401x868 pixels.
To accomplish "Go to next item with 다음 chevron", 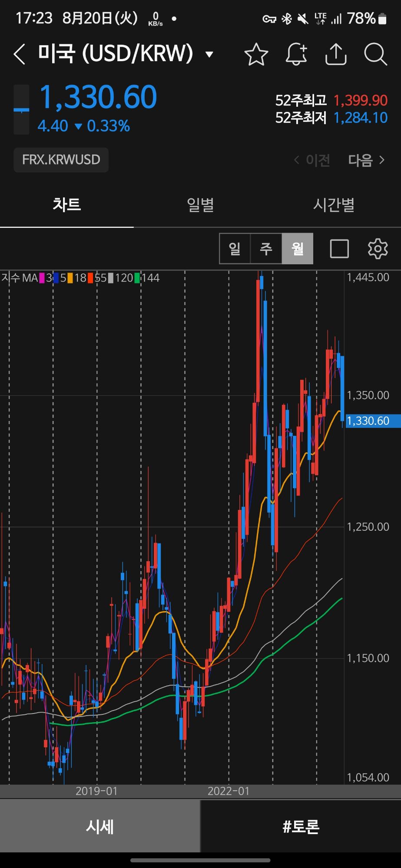I will 366,160.
